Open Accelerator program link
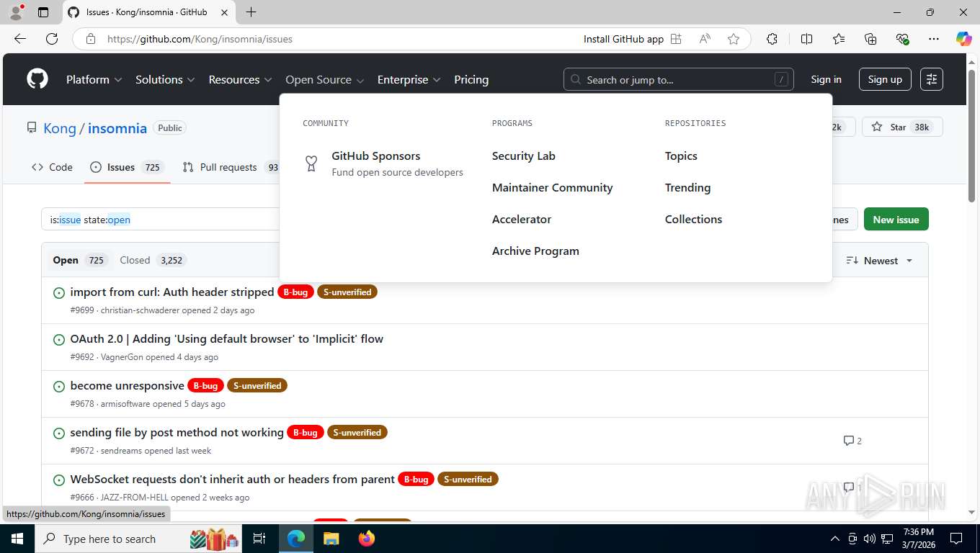Image resolution: width=980 pixels, height=553 pixels. coord(521,219)
